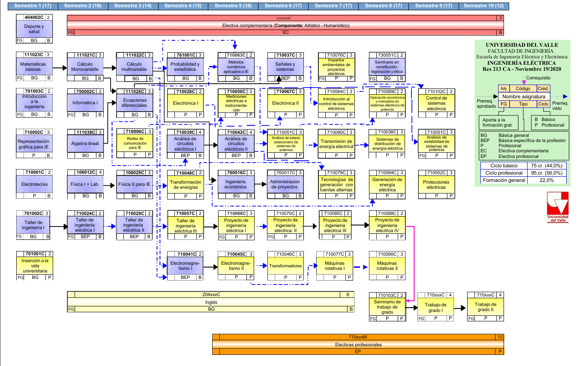Select the Semestre 1 (17) header tab

[x=33, y=6]
